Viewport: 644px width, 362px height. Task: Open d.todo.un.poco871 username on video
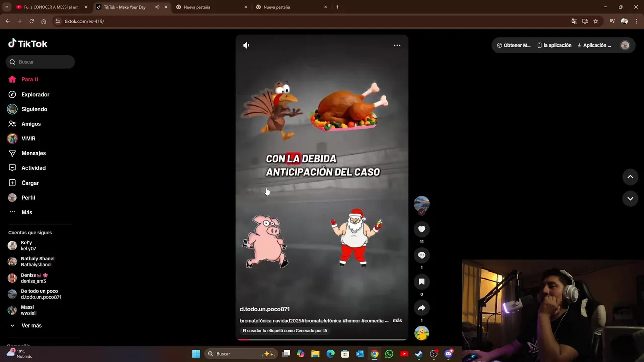[x=265, y=309]
